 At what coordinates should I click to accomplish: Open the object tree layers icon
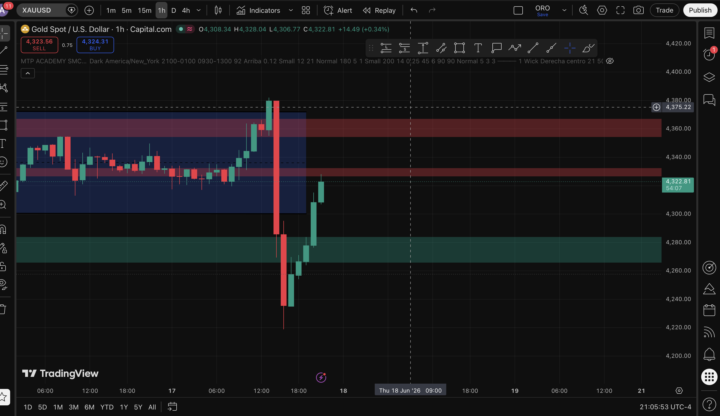click(709, 77)
